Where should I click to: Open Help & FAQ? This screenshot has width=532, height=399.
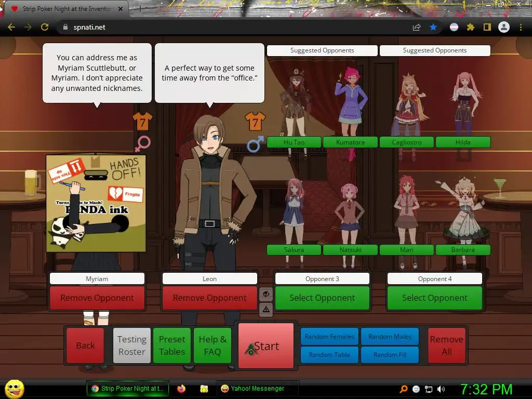tap(212, 345)
